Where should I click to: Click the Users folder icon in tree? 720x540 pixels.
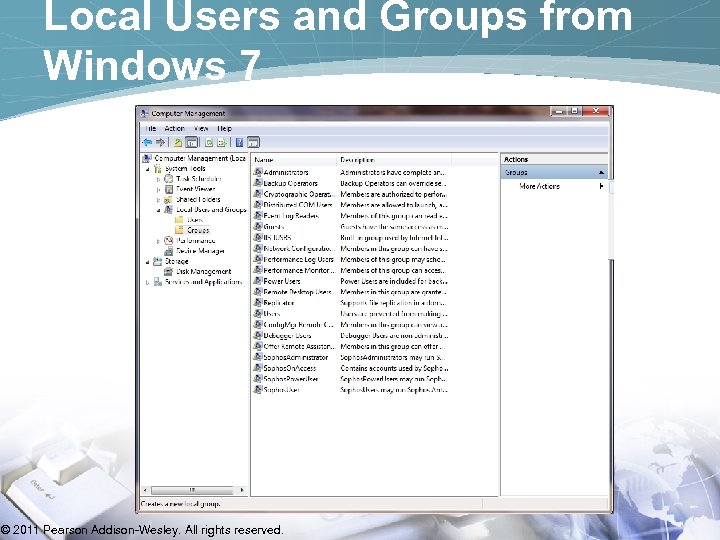(180, 220)
